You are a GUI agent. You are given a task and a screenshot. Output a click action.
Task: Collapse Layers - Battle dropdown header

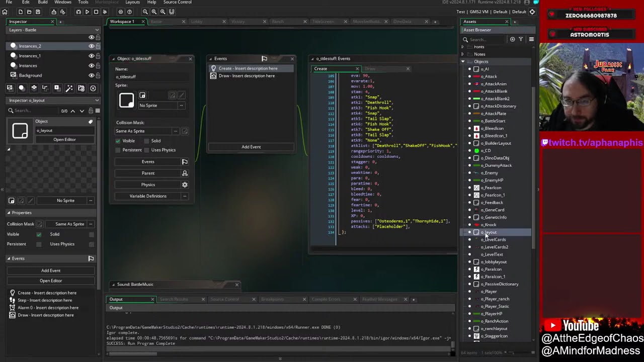pos(97,30)
